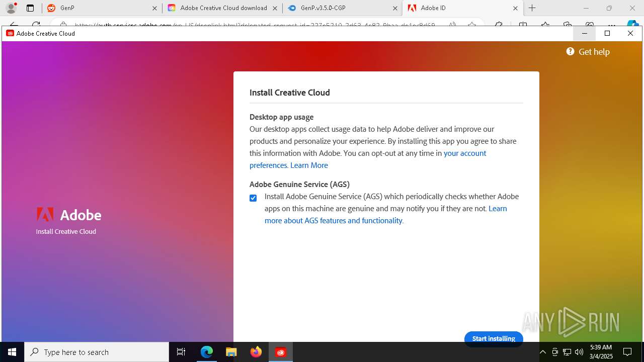Click the Learn More link
644x362 pixels.
[309, 165]
